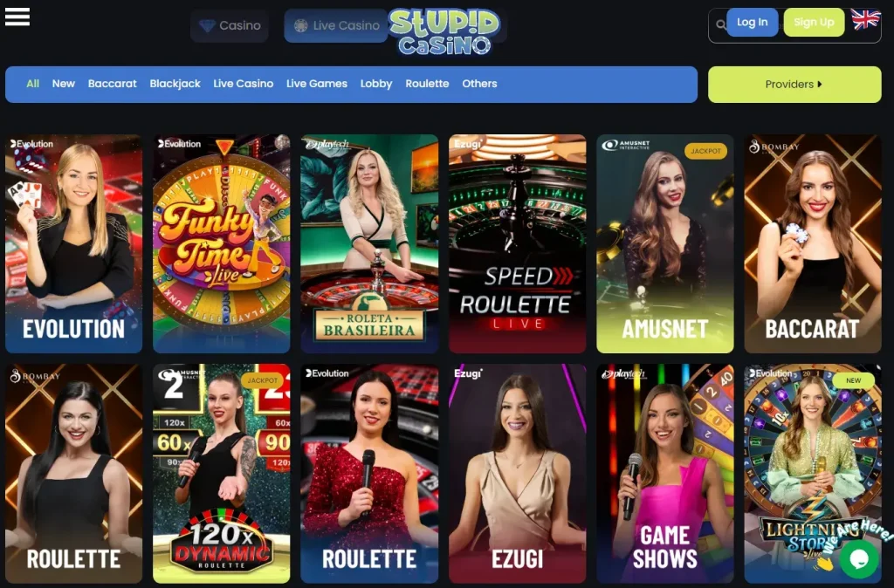Screen dimensions: 894x588
Task: Click the Live Casino chip icon button
Action: coord(336,25)
